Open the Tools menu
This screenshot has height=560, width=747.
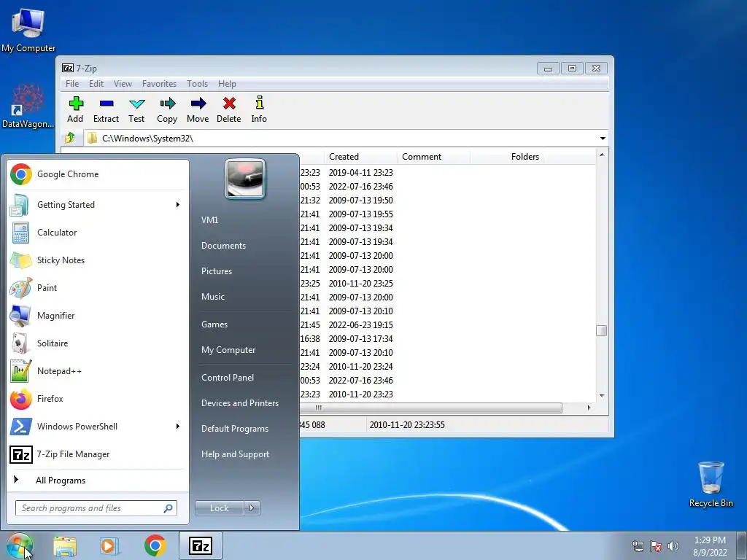pos(197,84)
